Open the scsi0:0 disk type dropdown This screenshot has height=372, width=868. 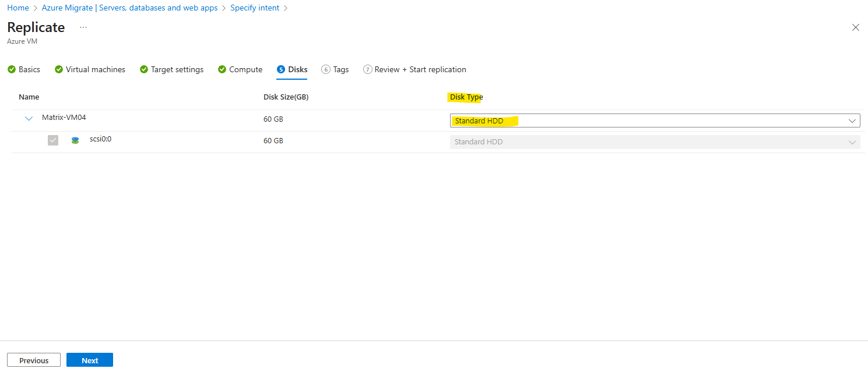pyautogui.click(x=655, y=141)
